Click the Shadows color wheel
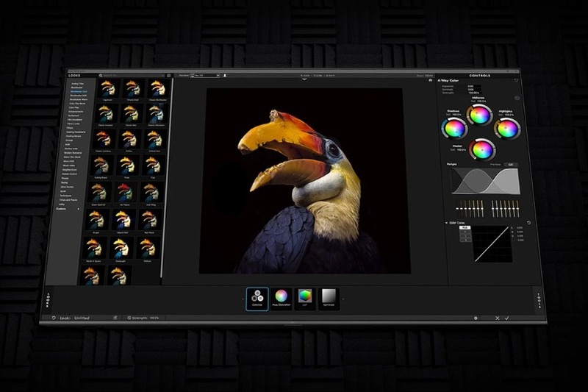The image size is (588, 392). pos(453,129)
